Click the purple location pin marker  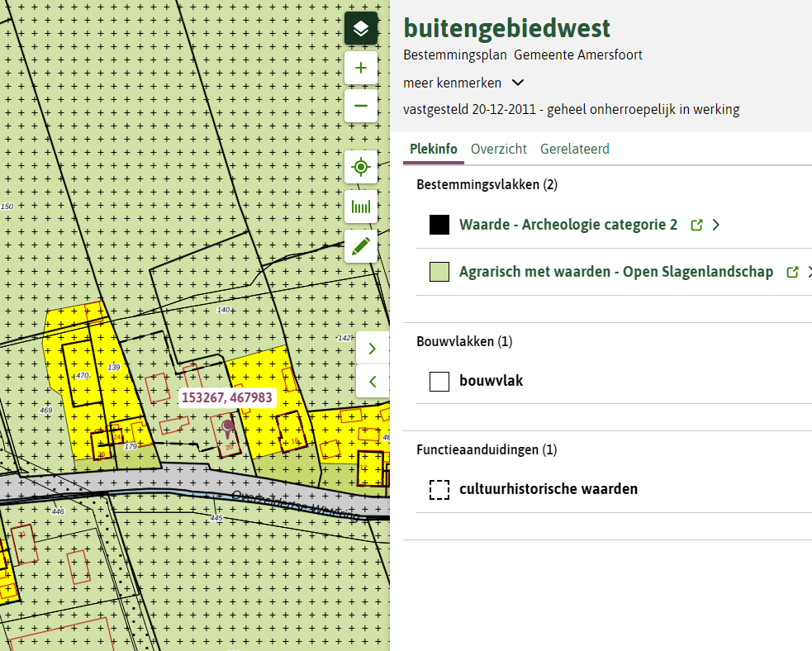227,427
